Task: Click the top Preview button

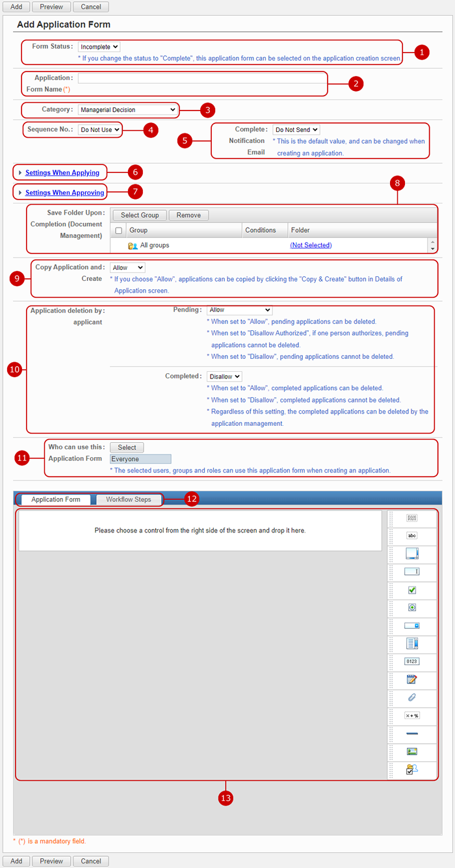Action: 51,7
